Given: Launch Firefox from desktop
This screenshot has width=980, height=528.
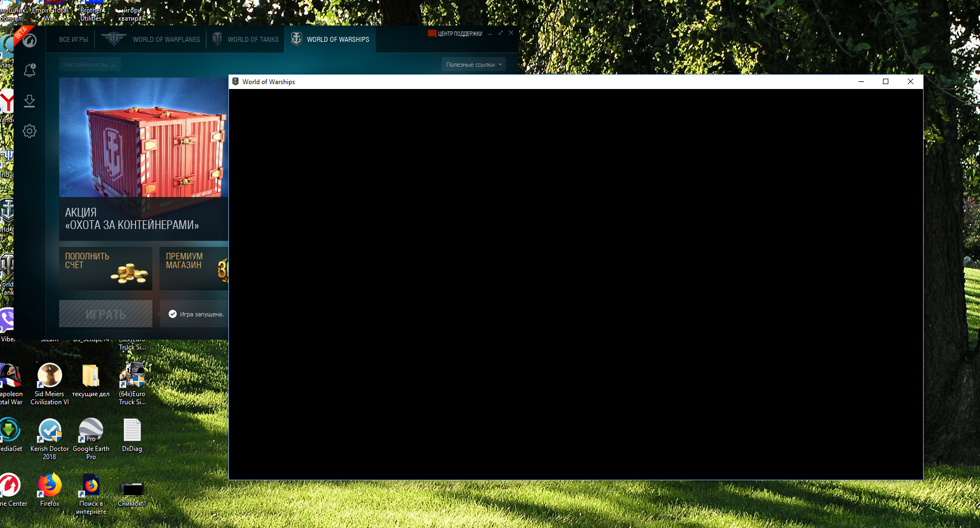Looking at the screenshot, I should pos(49,490).
